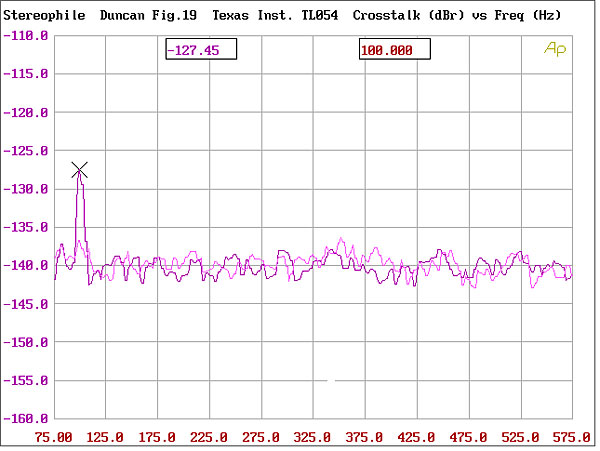Screen dimensions: 600x451
Task: Click the -130.0 y-axis label
Action: point(26,189)
